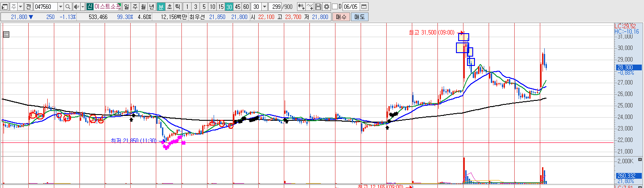This screenshot has height=188, width=644.
Task: Set interval to 60 minutes
Action: click(x=246, y=7)
